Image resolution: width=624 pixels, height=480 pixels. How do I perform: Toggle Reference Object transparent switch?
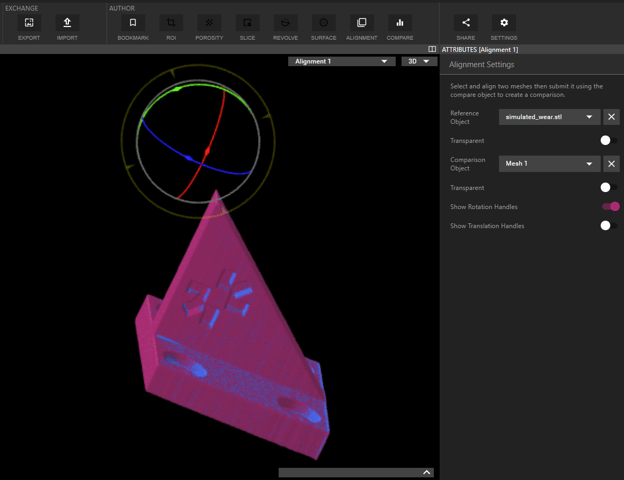point(606,141)
